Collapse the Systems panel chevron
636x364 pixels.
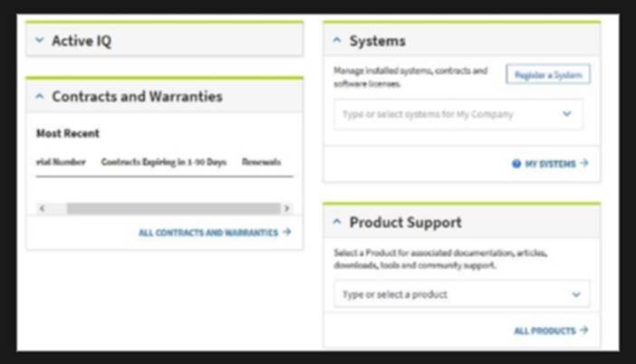(337, 40)
